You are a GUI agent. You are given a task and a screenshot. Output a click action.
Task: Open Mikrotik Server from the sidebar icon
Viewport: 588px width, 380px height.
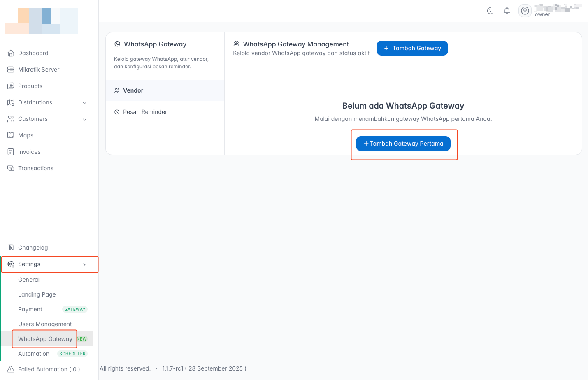(11, 70)
